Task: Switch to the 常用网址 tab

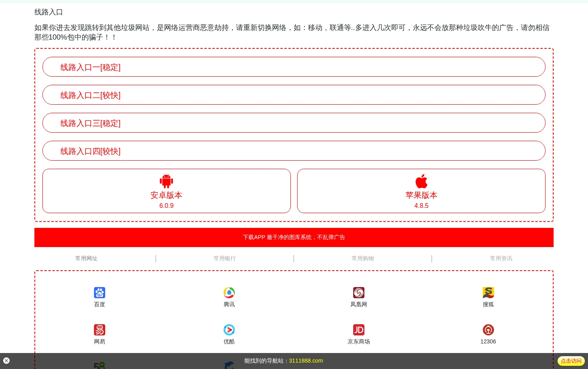Action: [x=86, y=259]
